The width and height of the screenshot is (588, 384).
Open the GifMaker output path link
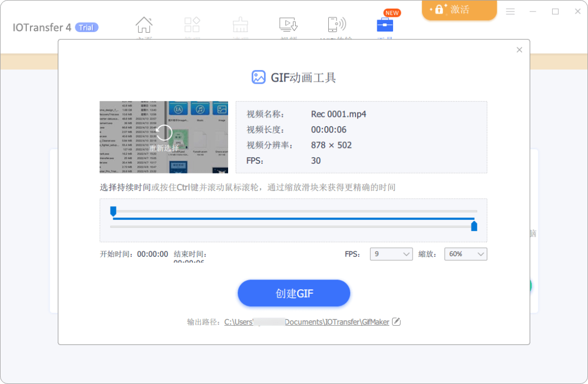[x=307, y=321]
